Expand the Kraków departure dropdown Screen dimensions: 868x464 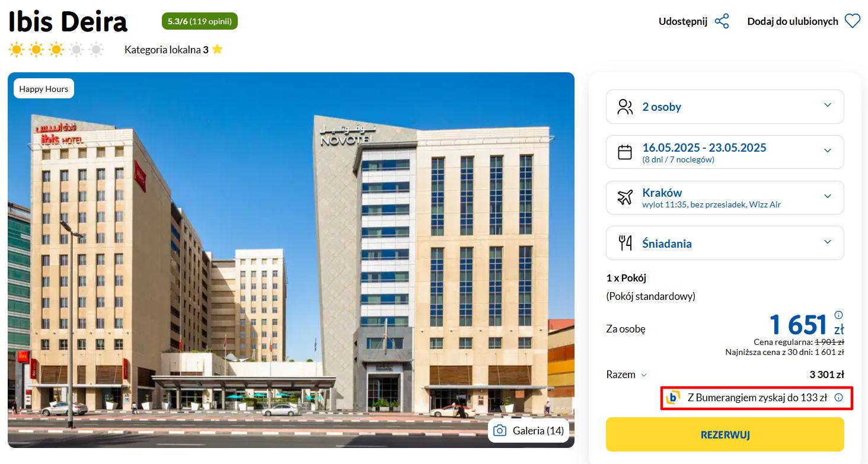[725, 197]
